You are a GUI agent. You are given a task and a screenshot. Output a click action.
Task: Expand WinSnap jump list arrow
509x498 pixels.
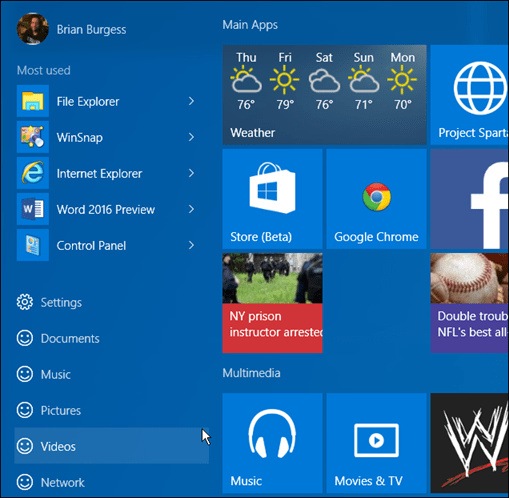[x=191, y=137]
